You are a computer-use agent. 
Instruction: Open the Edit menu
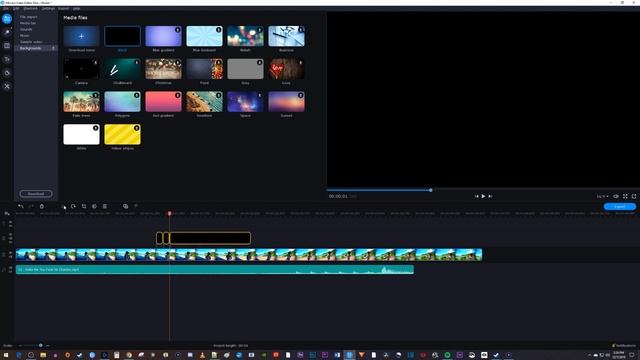click(x=16, y=8)
